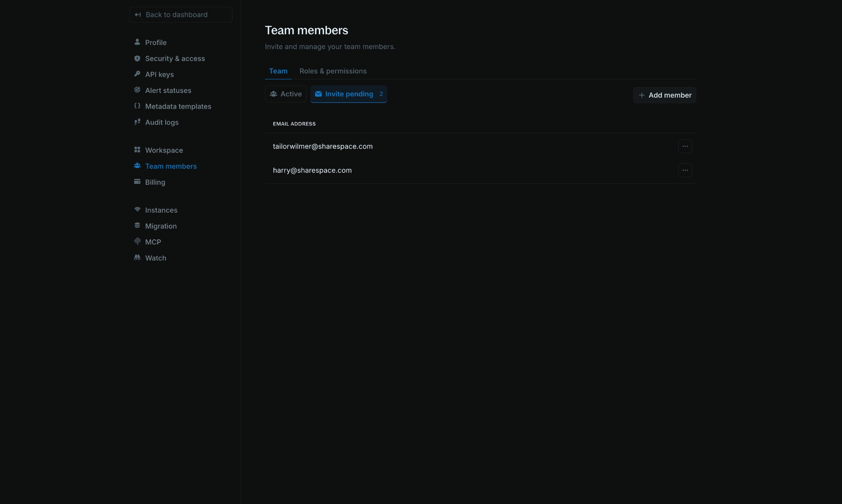The height and width of the screenshot is (504, 842).
Task: Open Profile settings
Action: coord(156,42)
